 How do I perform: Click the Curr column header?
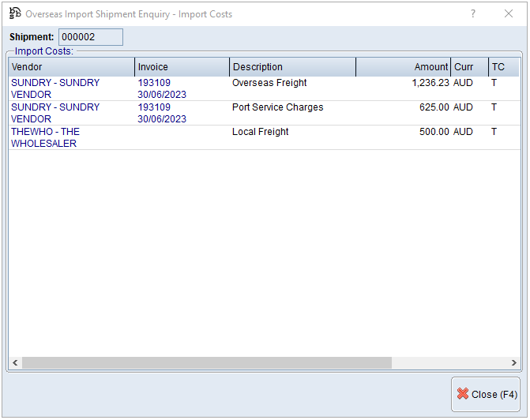[468, 67]
